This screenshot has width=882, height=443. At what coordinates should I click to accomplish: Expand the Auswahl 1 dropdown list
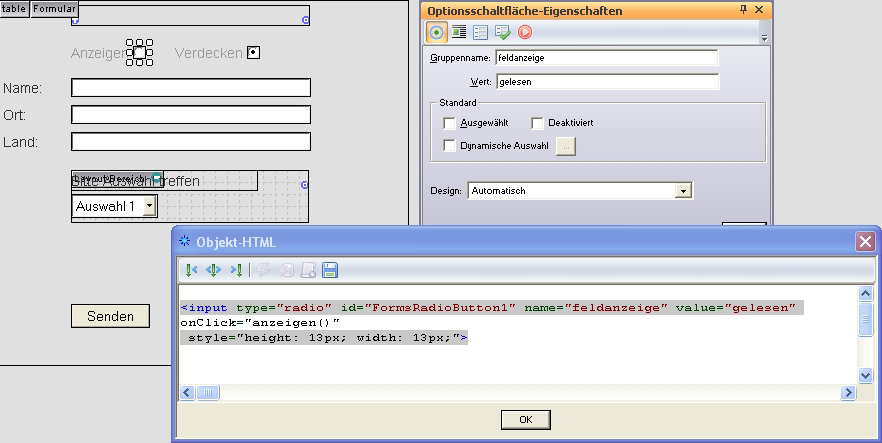click(x=149, y=206)
